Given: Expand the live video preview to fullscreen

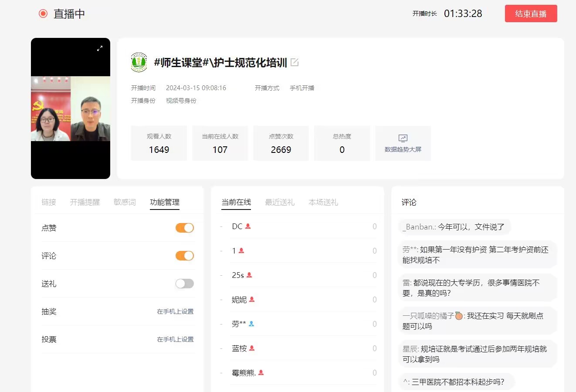Looking at the screenshot, I should click(100, 48).
